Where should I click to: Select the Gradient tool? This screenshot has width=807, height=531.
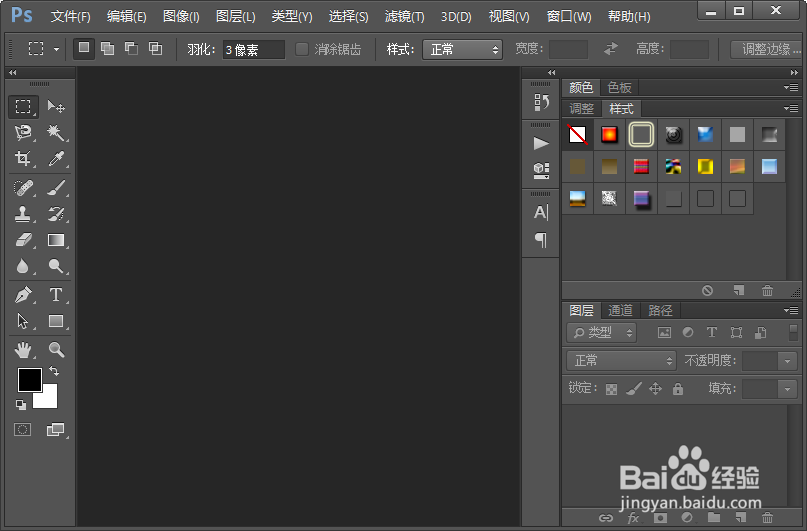(x=56, y=240)
